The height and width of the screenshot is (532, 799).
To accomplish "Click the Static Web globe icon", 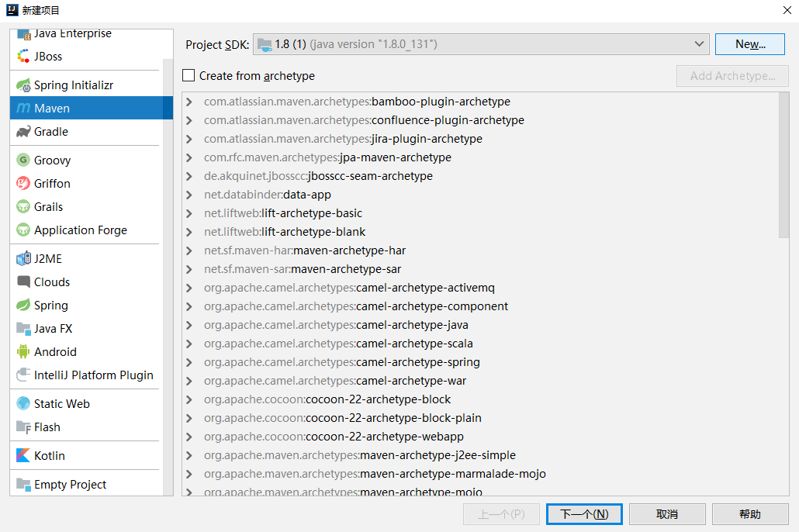I will point(23,403).
